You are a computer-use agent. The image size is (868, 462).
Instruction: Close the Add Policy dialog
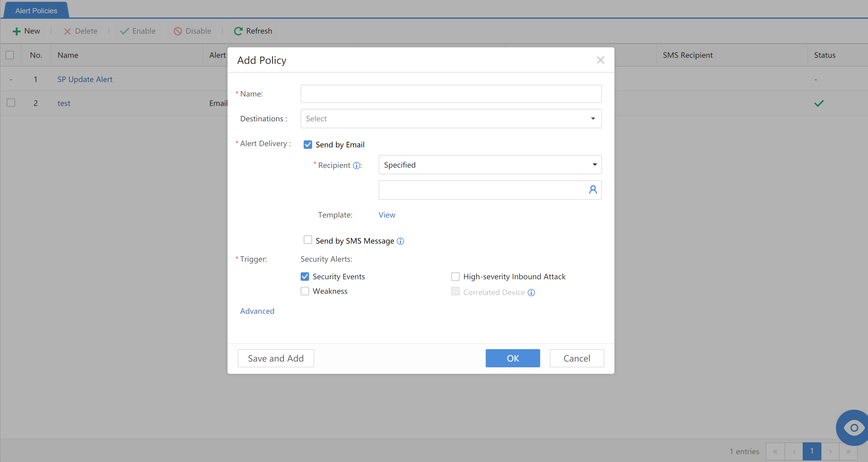pyautogui.click(x=600, y=60)
